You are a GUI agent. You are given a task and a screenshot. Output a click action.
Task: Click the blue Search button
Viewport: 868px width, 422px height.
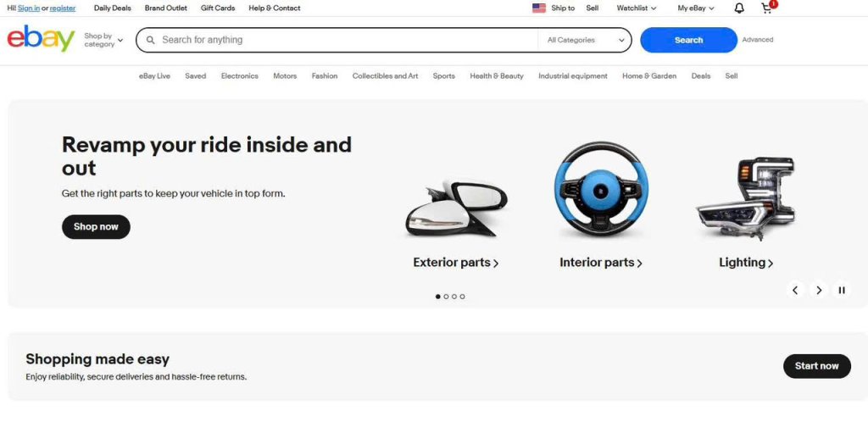tap(688, 40)
